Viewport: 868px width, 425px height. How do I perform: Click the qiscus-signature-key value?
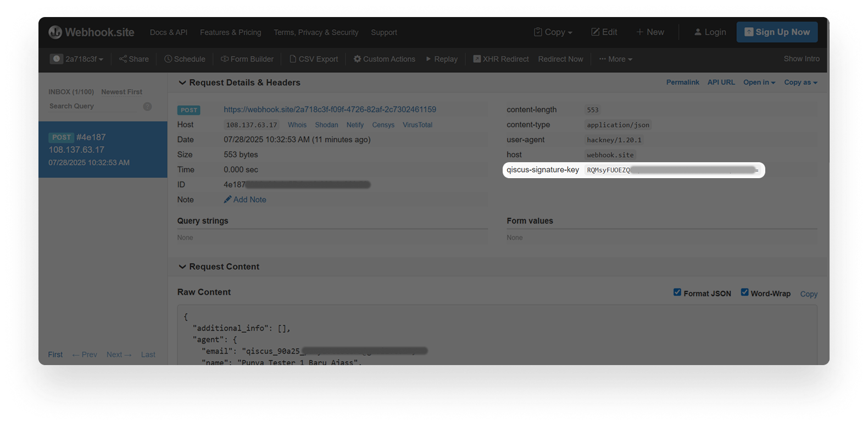672,170
